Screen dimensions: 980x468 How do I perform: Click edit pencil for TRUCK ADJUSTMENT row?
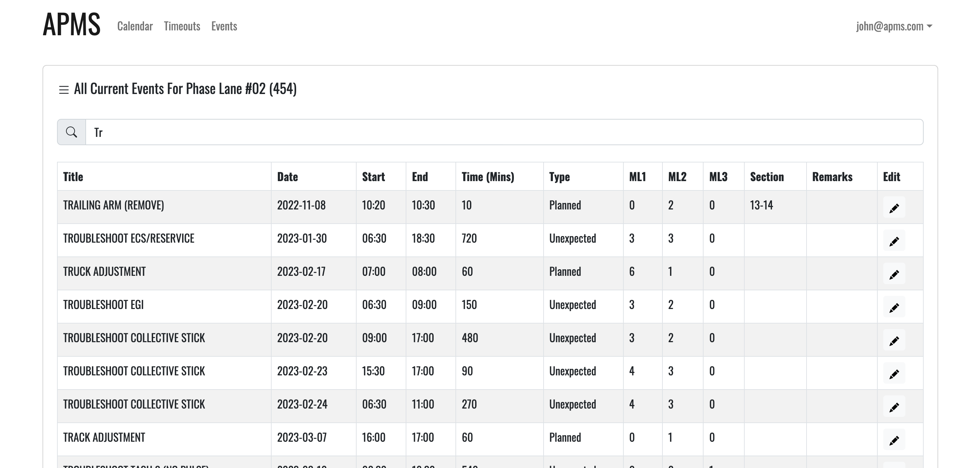[x=894, y=273]
